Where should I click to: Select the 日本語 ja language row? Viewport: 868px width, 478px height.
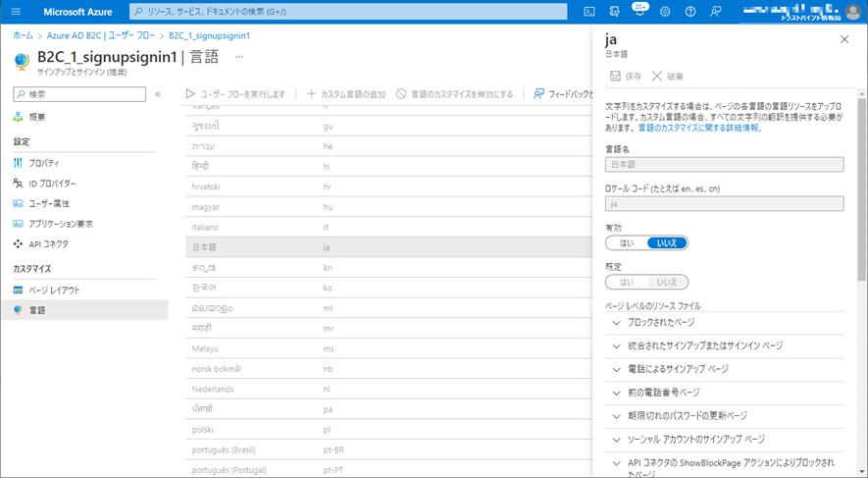388,247
